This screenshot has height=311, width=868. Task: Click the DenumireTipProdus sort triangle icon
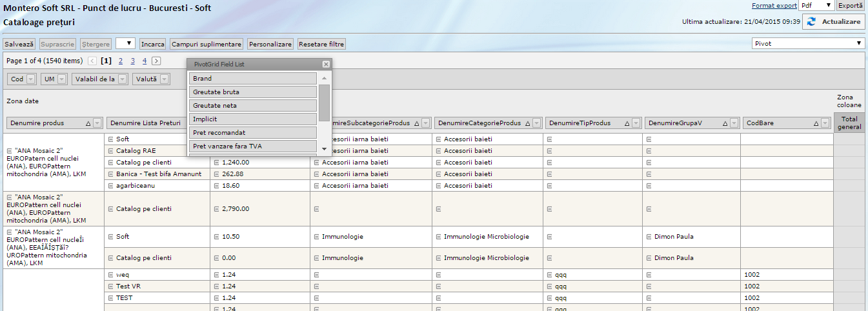coord(627,123)
